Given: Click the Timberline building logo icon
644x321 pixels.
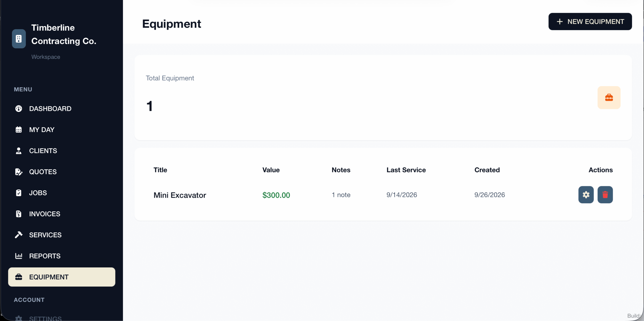Looking at the screenshot, I should pyautogui.click(x=19, y=39).
